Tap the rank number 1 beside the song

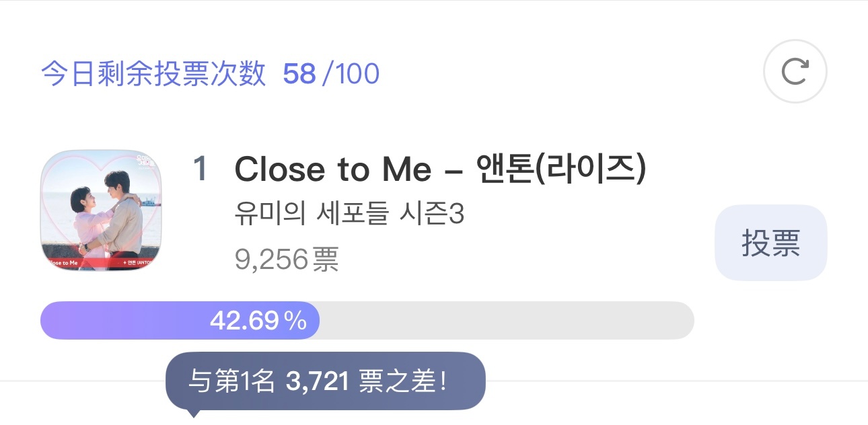tap(201, 169)
